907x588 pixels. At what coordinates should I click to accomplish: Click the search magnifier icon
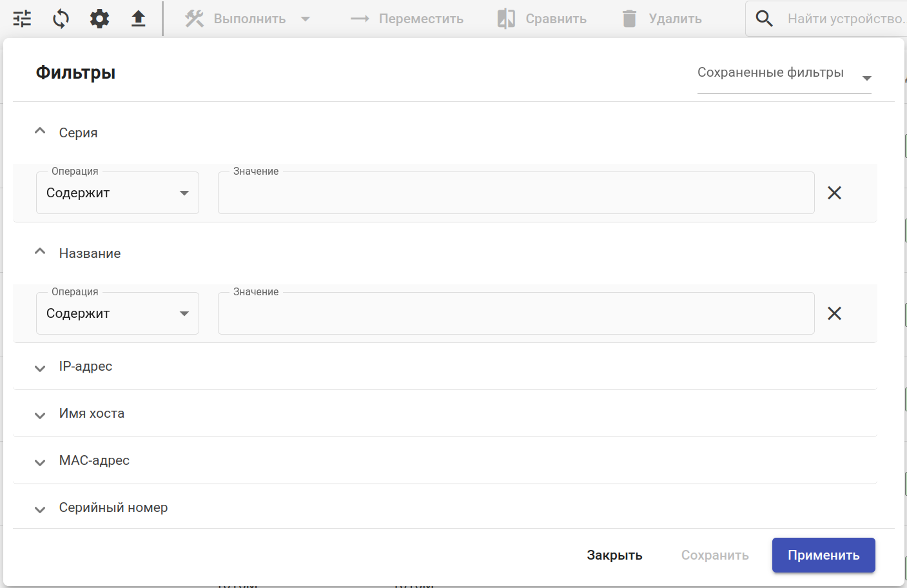click(764, 19)
